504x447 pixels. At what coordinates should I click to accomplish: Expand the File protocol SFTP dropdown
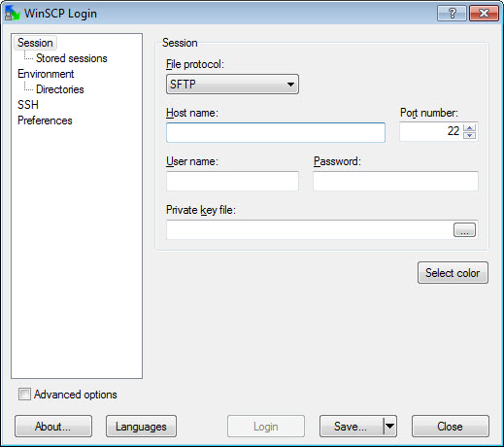tap(232, 85)
